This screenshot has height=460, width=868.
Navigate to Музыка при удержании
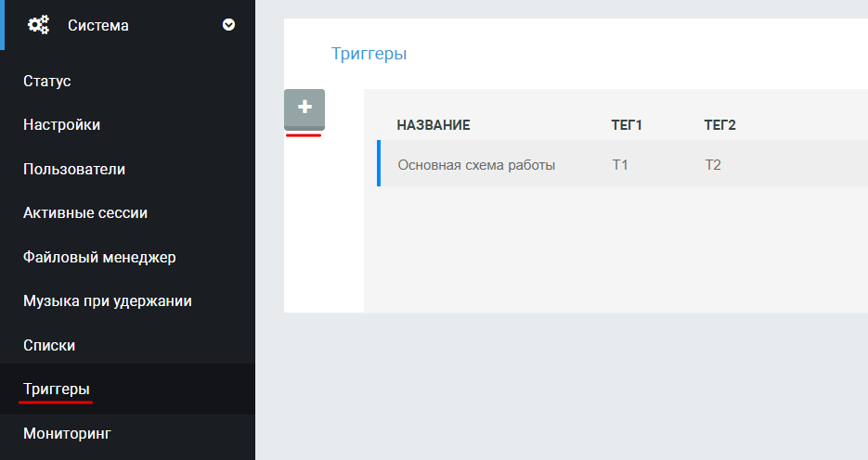(108, 301)
